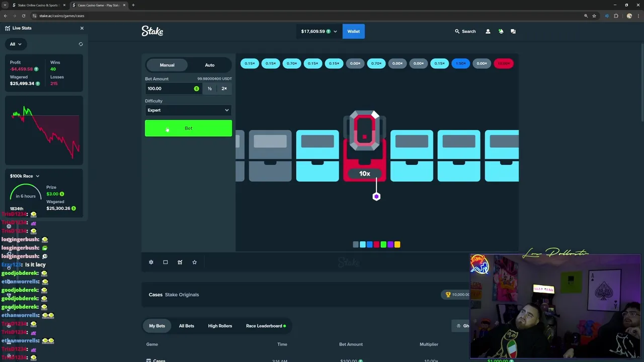Click browser zoom magnifier icon in address bar
This screenshot has width=644, height=362.
pyautogui.click(x=586, y=16)
